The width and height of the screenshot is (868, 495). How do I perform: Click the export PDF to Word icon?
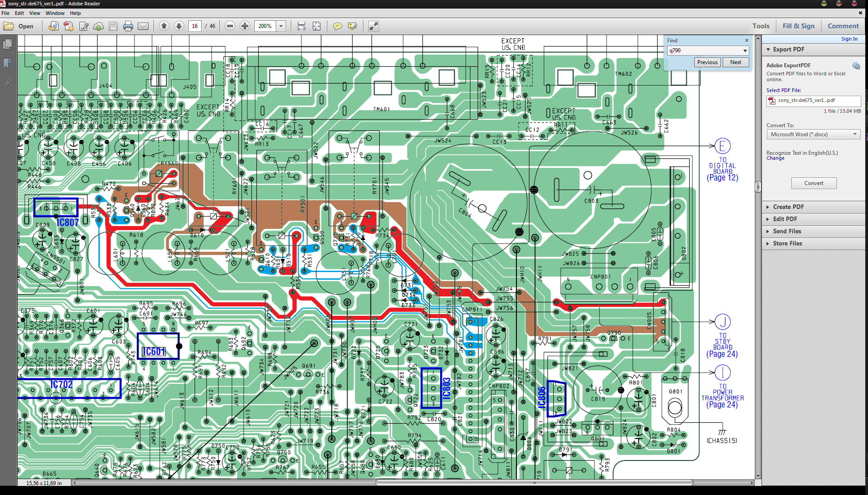53,26
